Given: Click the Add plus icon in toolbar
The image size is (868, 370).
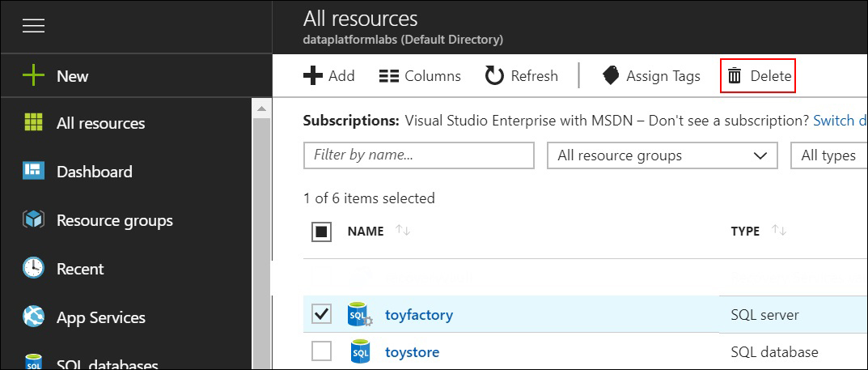Looking at the screenshot, I should click(x=313, y=76).
